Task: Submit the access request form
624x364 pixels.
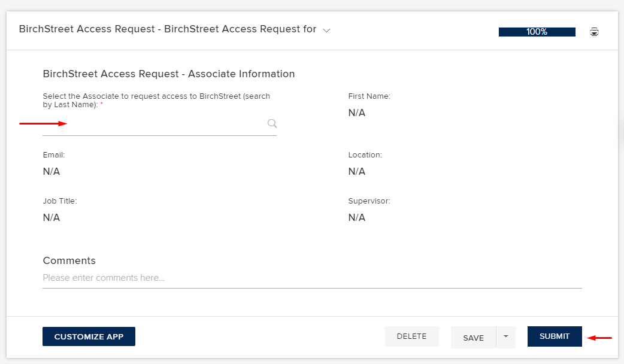Action: [x=554, y=336]
